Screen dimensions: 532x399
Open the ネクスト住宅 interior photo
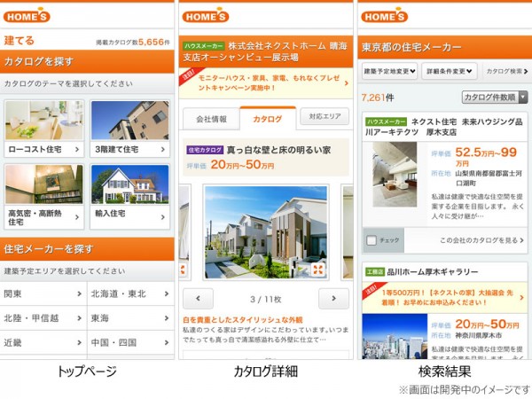395,175
